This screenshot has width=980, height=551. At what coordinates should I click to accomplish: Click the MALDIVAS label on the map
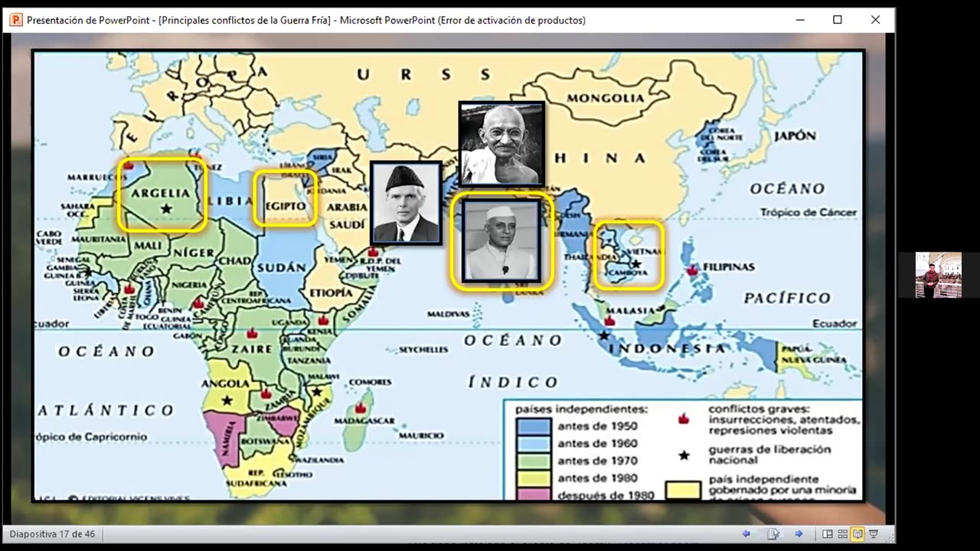pos(448,314)
